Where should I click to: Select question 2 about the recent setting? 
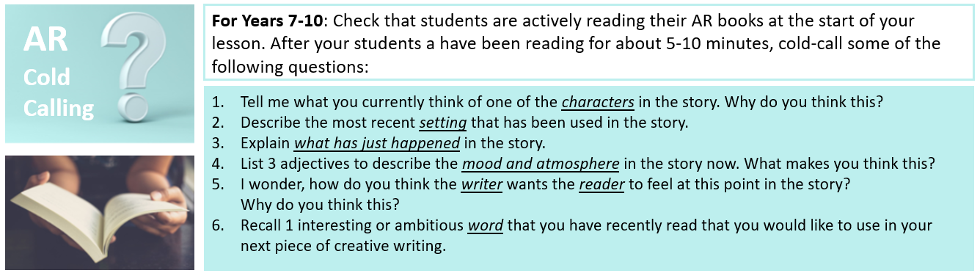click(450, 123)
